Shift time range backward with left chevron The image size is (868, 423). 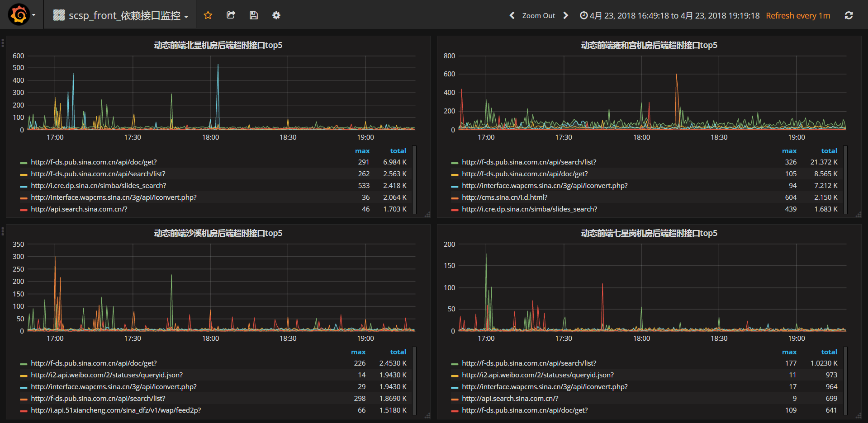tap(512, 15)
